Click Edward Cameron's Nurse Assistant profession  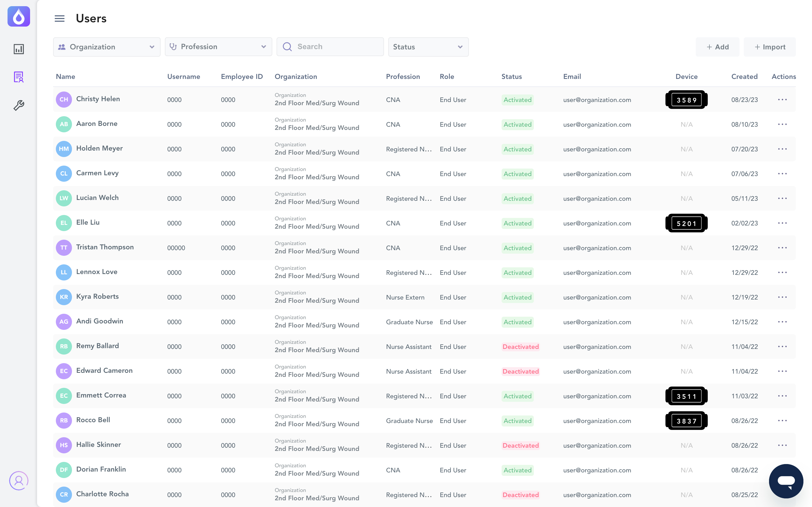click(408, 371)
